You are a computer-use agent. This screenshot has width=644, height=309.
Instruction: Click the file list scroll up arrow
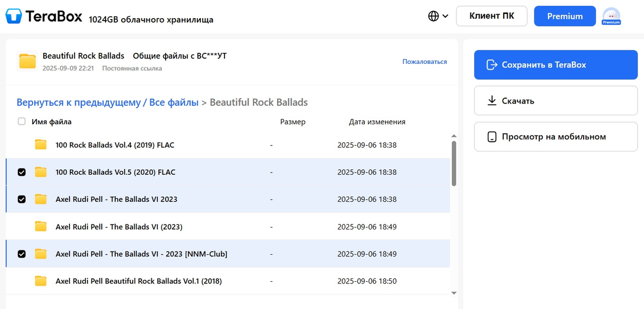tap(454, 136)
